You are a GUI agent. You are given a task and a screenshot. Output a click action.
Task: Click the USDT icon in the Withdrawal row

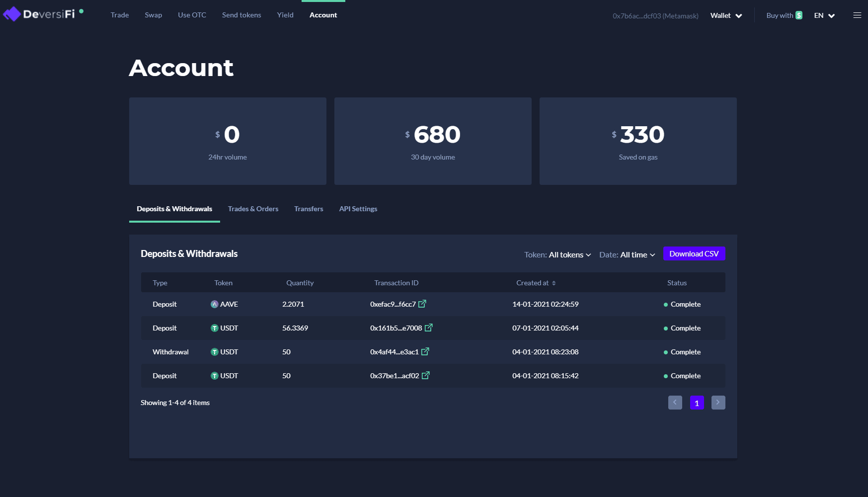[215, 352]
